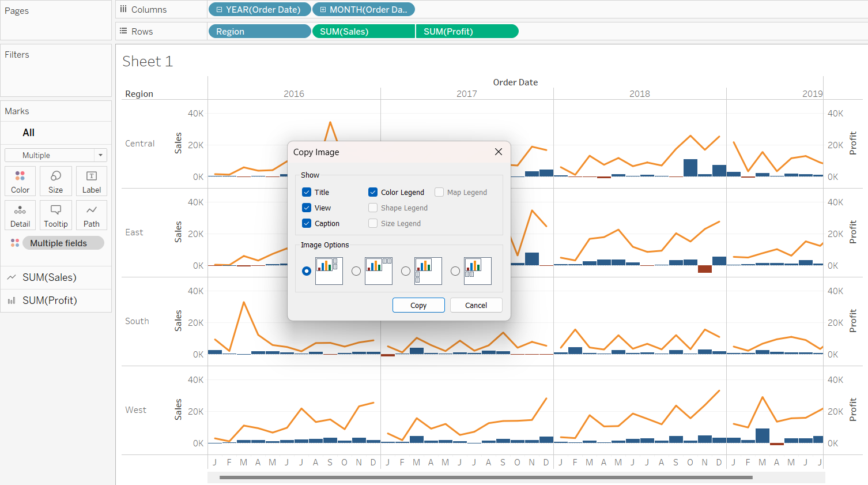The image size is (868, 485).
Task: Open the Size marks card
Action: click(56, 181)
